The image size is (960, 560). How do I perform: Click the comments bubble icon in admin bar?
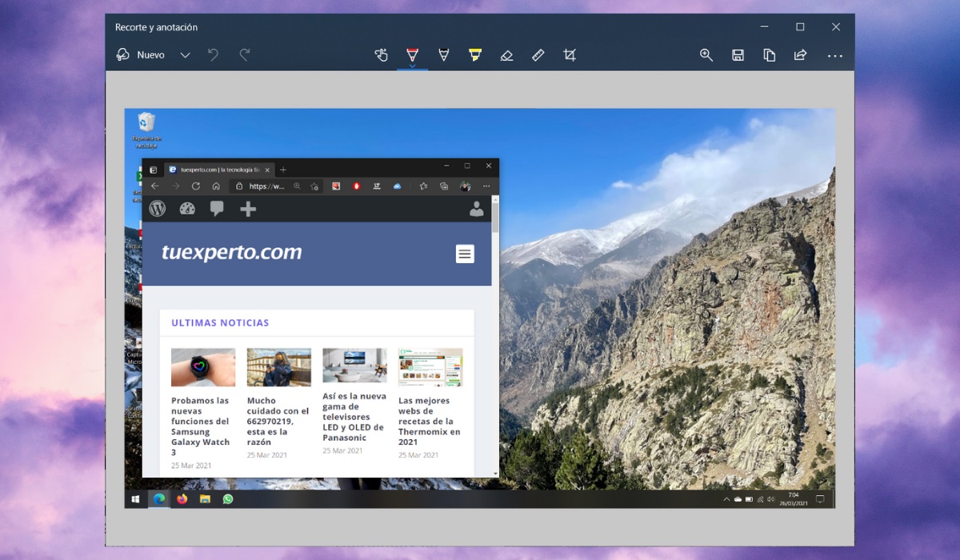tap(217, 209)
